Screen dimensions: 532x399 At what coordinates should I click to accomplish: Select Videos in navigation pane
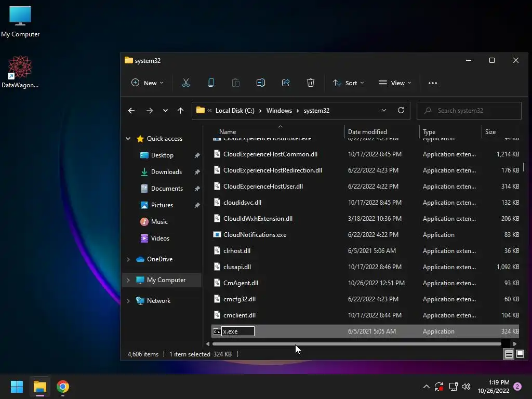pyautogui.click(x=160, y=238)
